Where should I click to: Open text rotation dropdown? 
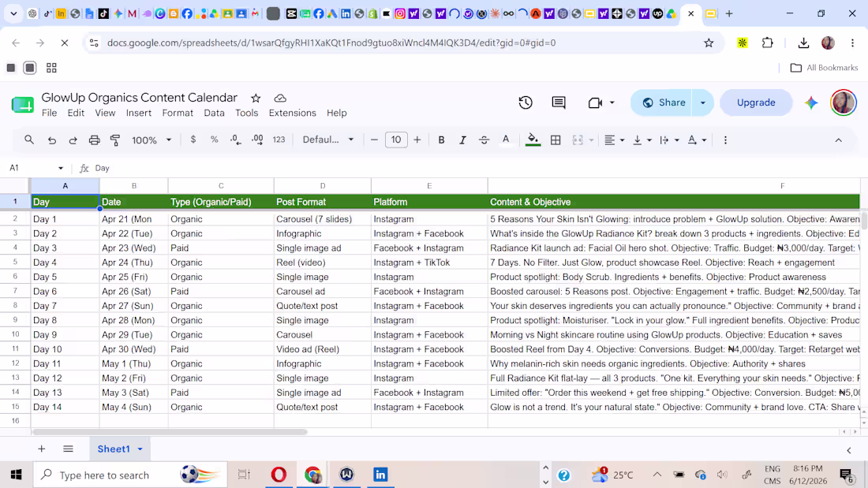(x=697, y=140)
